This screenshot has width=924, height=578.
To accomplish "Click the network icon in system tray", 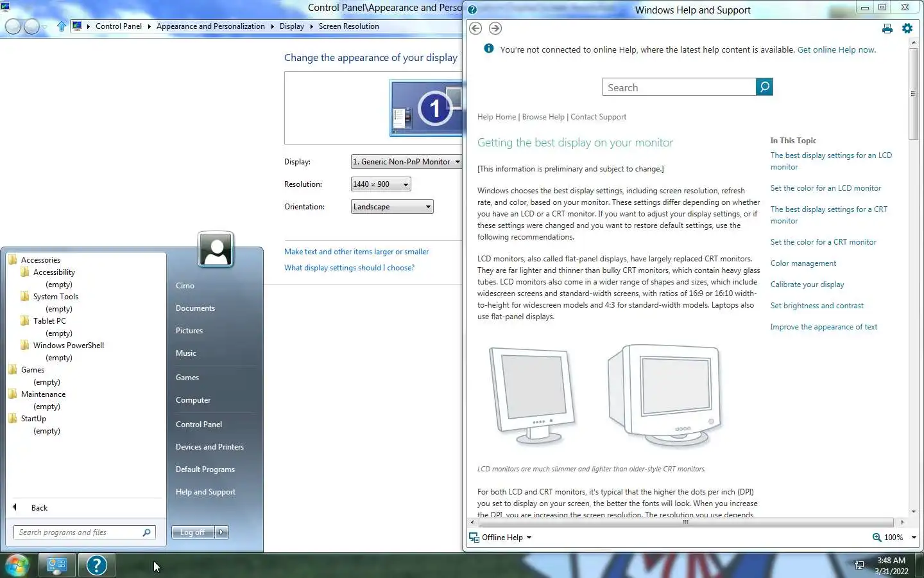I will point(859,565).
